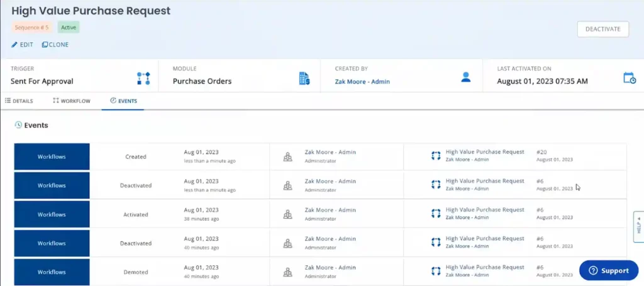Image resolution: width=644 pixels, height=286 pixels.
Task: Open the Support chat widget
Action: [x=608, y=270]
